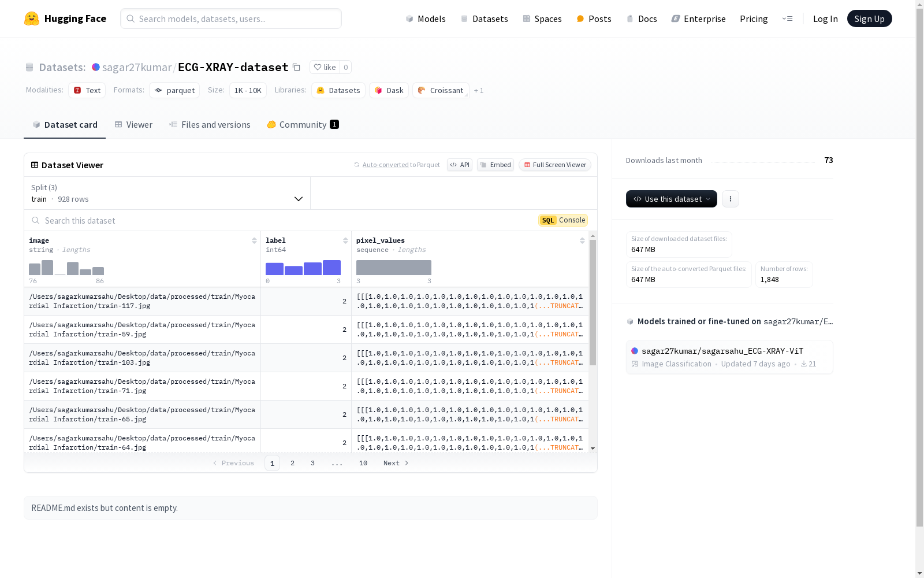Click the image lengths histogram
The height and width of the screenshot is (578, 924).
click(x=66, y=268)
